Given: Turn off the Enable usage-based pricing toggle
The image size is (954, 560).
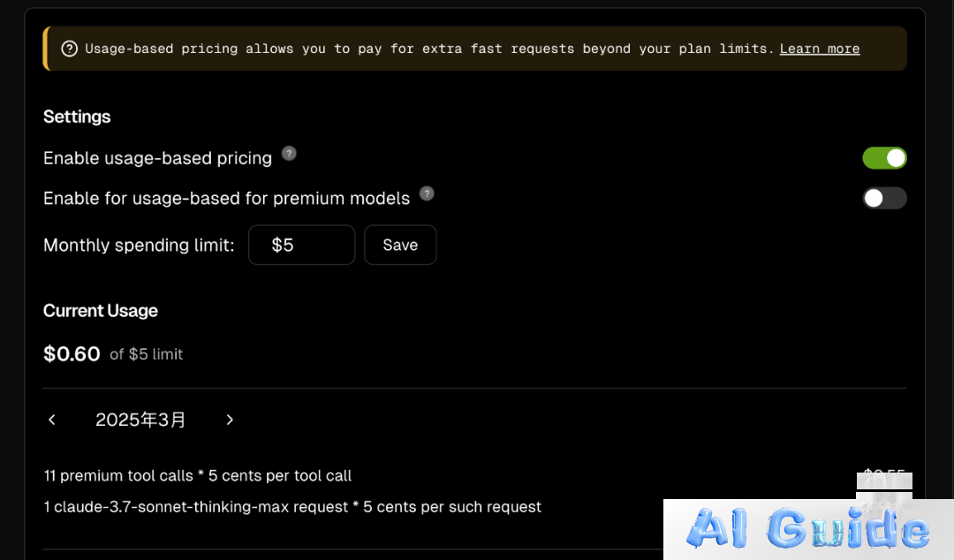Looking at the screenshot, I should click(884, 158).
